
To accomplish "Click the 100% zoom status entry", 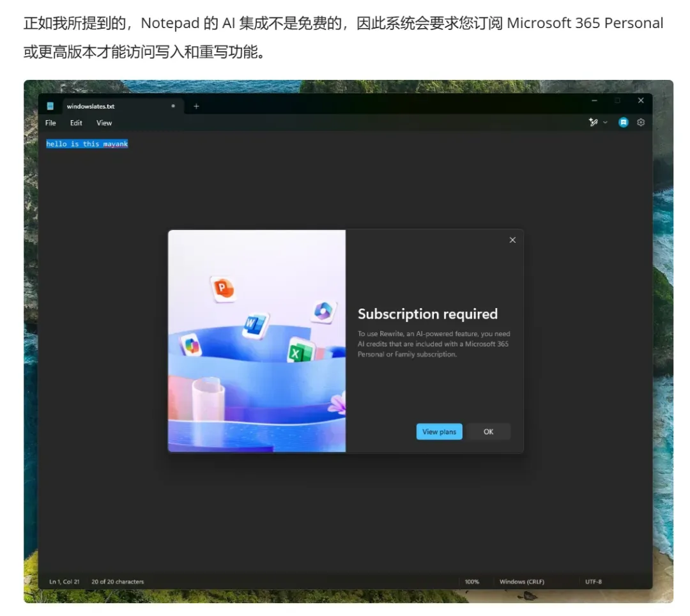I will coord(471,581).
